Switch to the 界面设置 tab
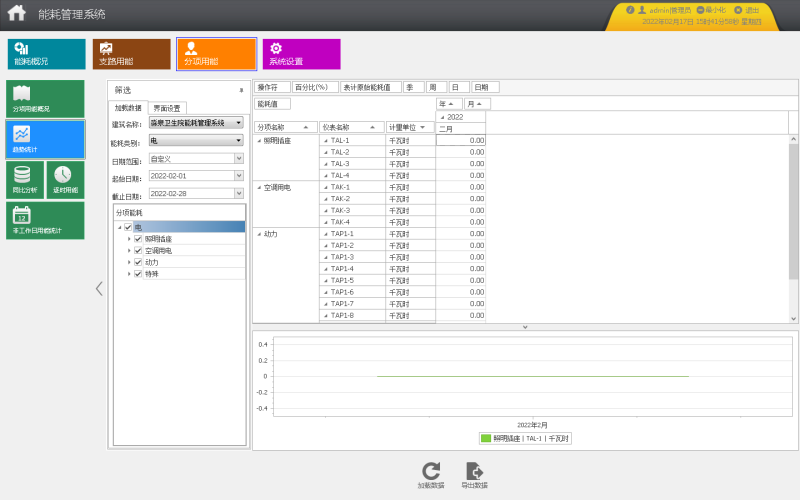Viewport: 800px width, 500px height. 167,108
